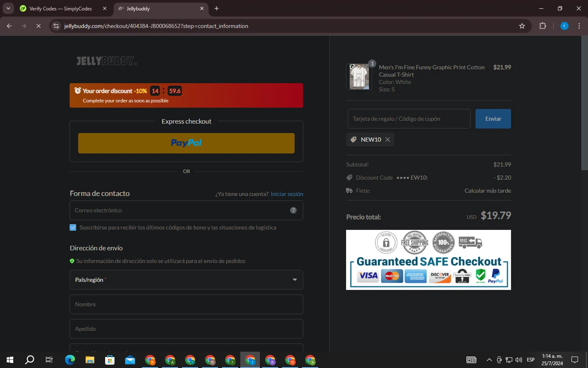Open a new browser tab
The height and width of the screenshot is (368, 588).
[x=216, y=9]
